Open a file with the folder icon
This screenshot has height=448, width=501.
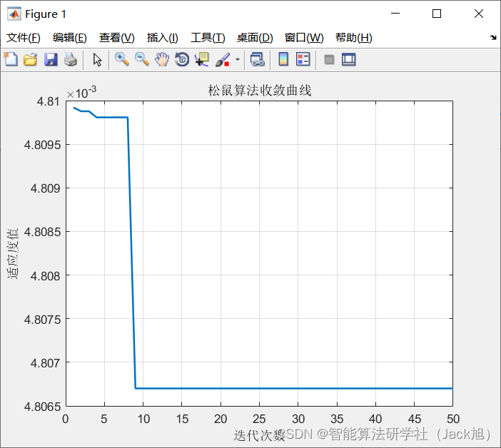click(31, 59)
